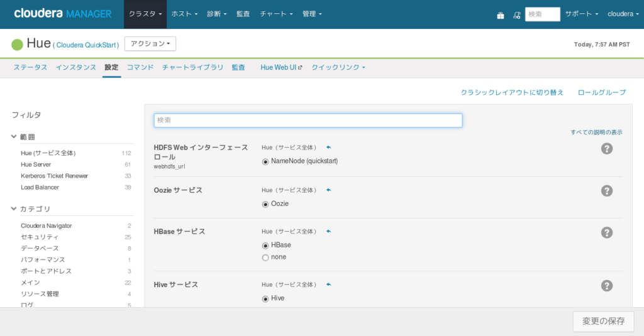This screenshot has width=644, height=336.
Task: Switch to チャートライブラリ tab
Action: 192,67
